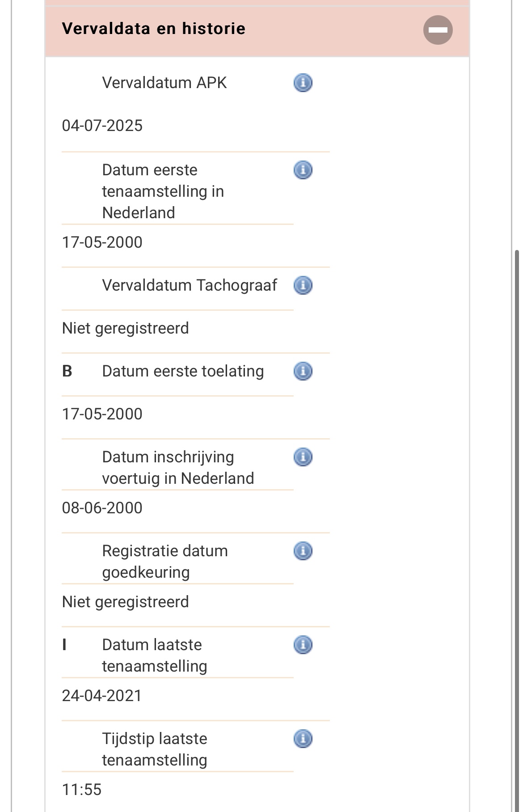Open info icon for Vervaldatum APK
The height and width of the screenshot is (812, 523).
[x=303, y=83]
